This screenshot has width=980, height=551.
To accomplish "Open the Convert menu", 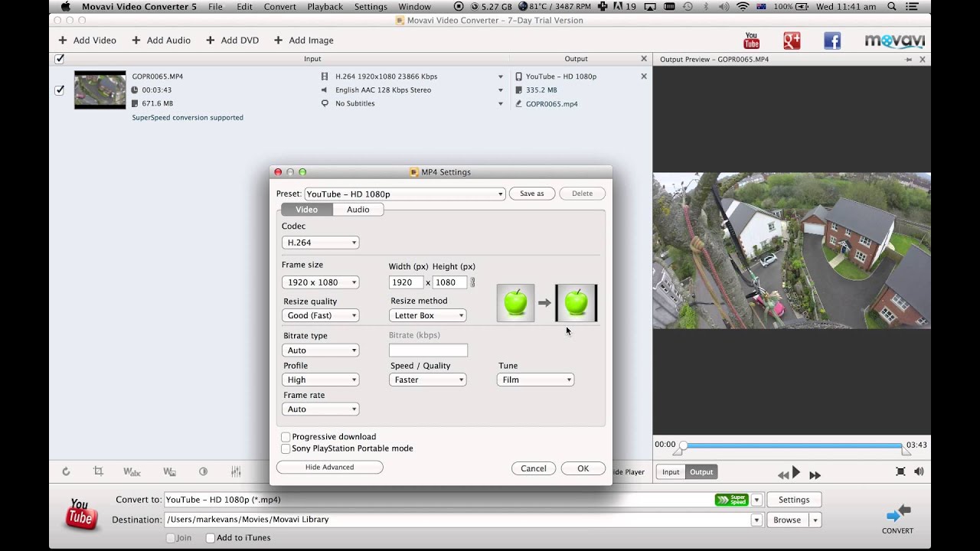I will pos(279,7).
